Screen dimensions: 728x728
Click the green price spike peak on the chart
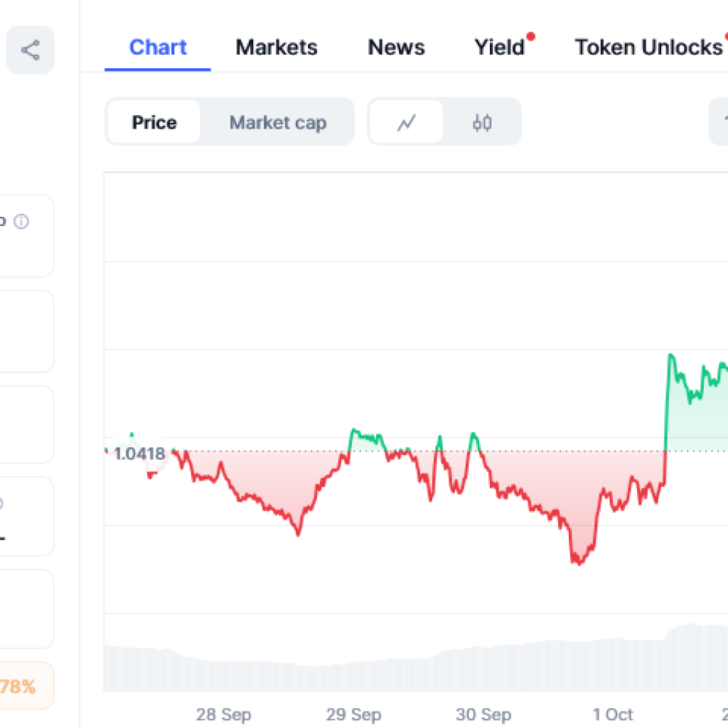coord(670,355)
